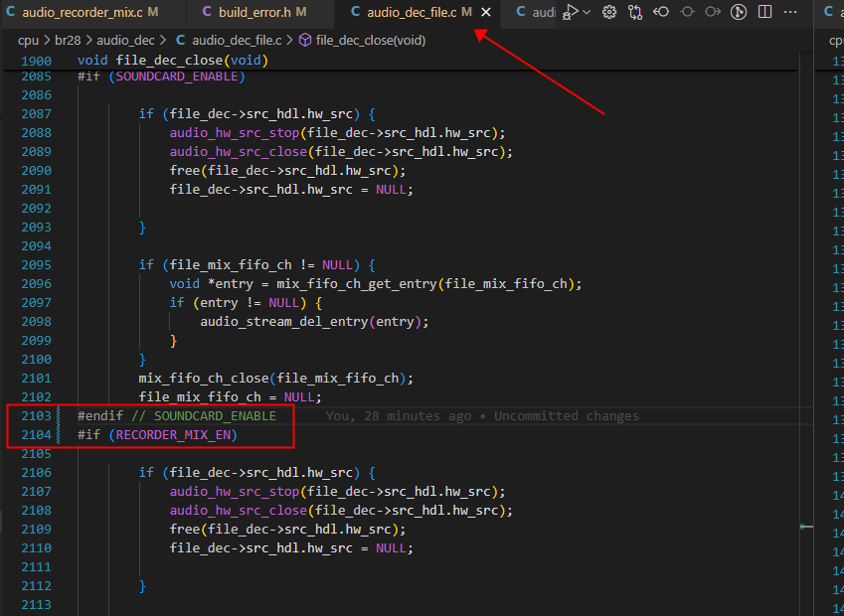Screen dimensions: 844x616
Task: Click 'audio_hw_src_stop' on line 2088
Action: pyautogui.click(x=235, y=133)
